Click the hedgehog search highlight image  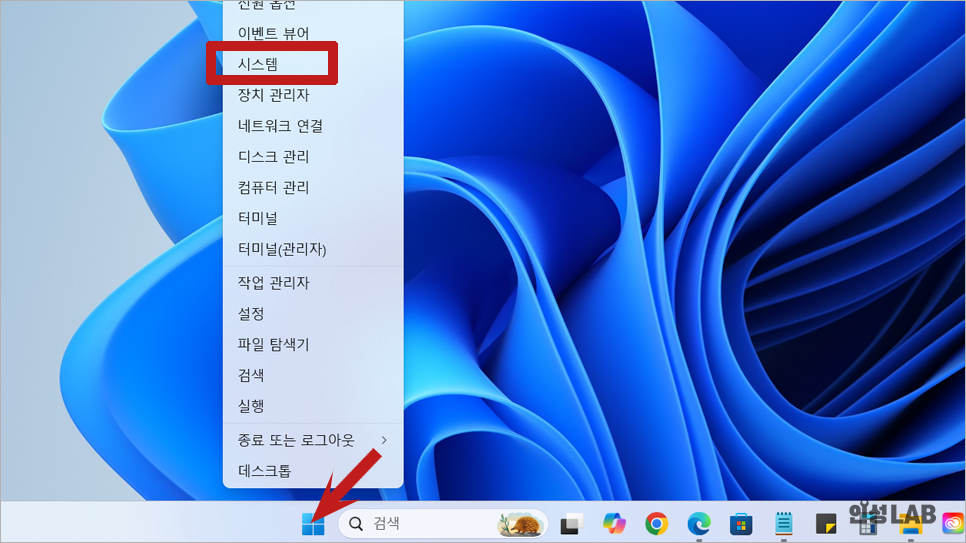click(520, 524)
